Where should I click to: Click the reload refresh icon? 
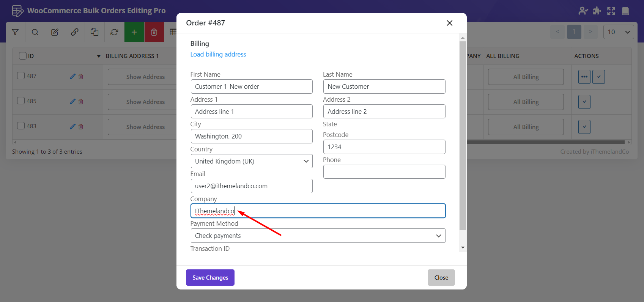pos(114,32)
